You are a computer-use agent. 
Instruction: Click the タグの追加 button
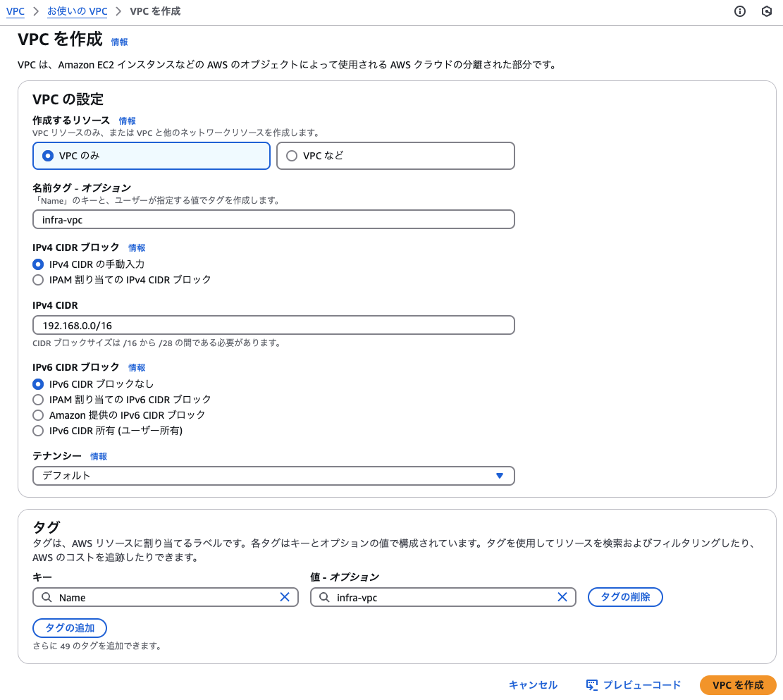tap(69, 628)
